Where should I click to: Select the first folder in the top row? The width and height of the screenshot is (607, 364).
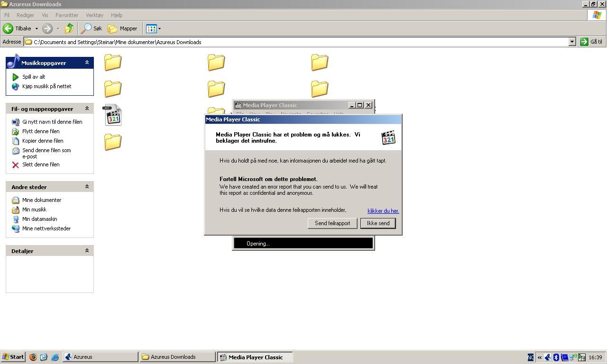point(113,62)
